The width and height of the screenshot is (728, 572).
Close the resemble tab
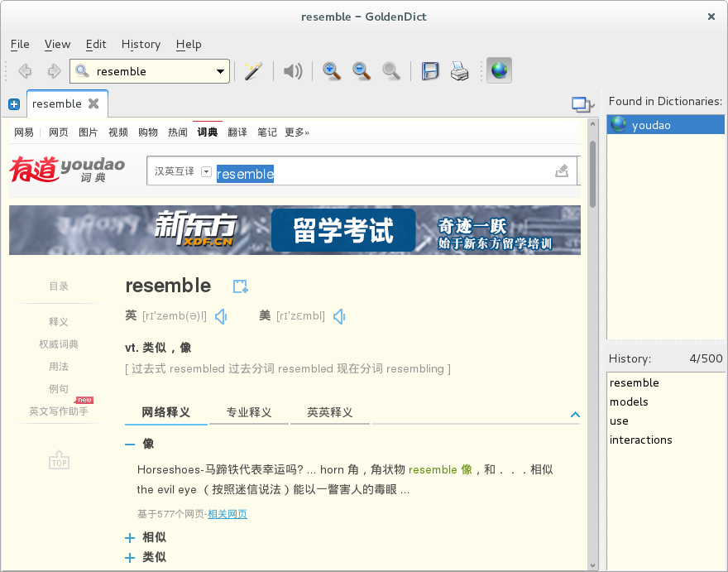pyautogui.click(x=93, y=103)
